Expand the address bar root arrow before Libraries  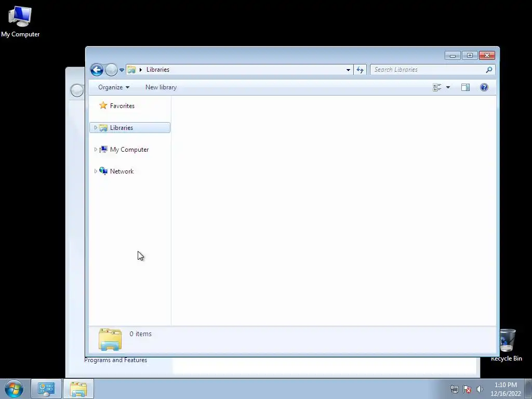click(140, 70)
